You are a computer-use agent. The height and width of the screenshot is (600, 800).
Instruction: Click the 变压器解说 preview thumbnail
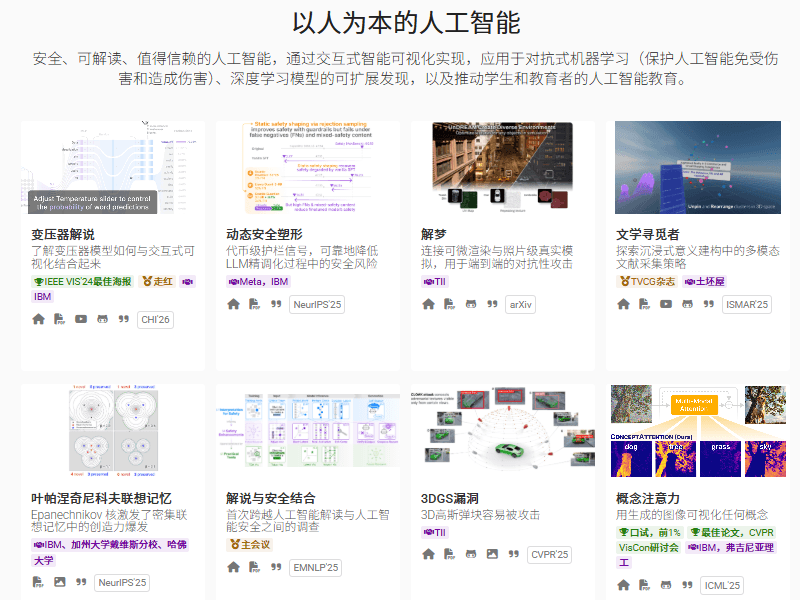tap(113, 167)
